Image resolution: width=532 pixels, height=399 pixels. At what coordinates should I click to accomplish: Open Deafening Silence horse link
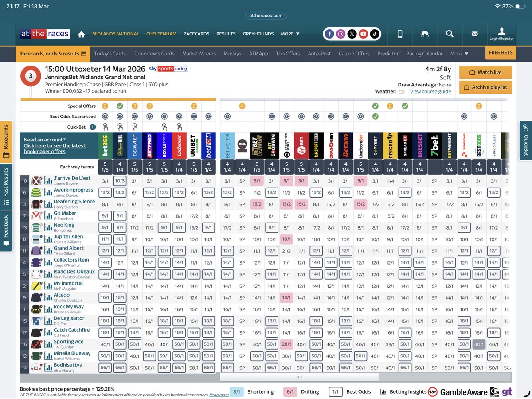click(74, 201)
